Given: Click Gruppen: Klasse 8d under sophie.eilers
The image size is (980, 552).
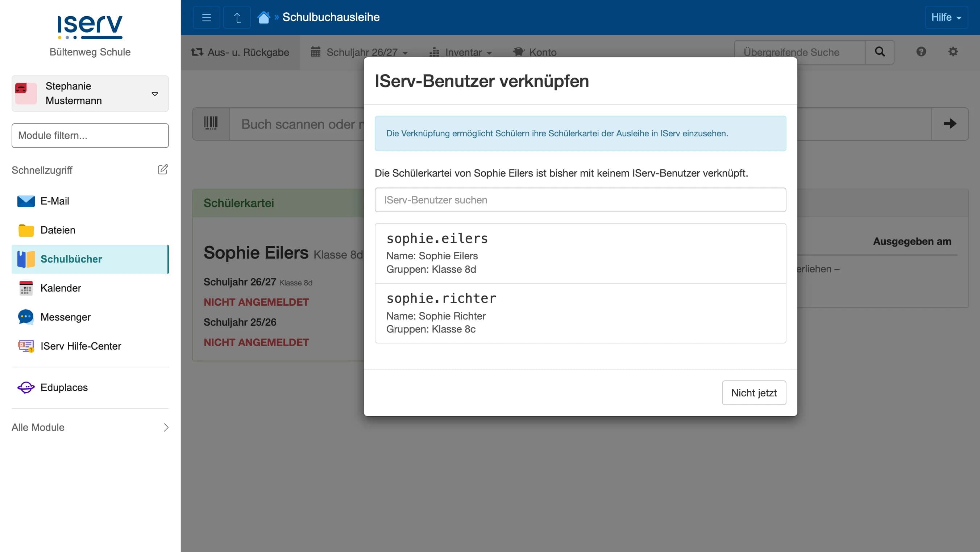Looking at the screenshot, I should (431, 269).
